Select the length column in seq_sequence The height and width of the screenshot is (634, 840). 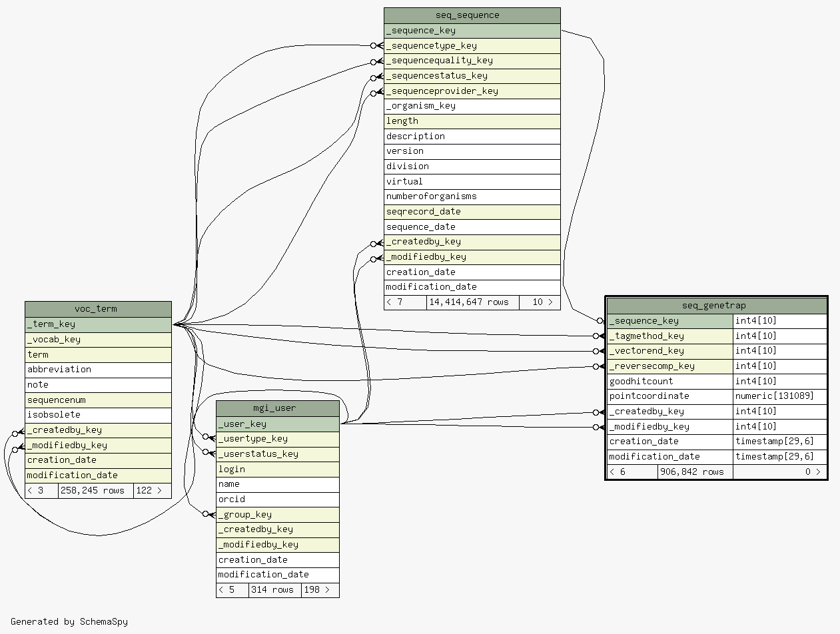[472, 121]
